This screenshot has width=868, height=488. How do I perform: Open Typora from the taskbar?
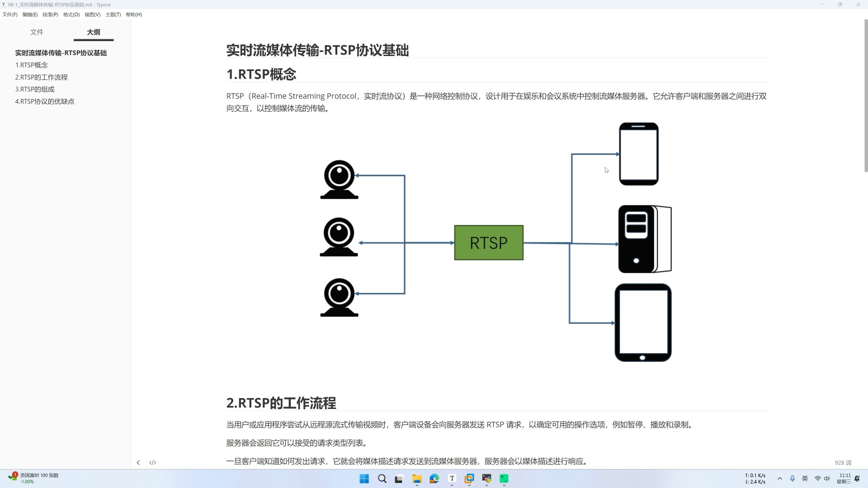pyautogui.click(x=452, y=479)
